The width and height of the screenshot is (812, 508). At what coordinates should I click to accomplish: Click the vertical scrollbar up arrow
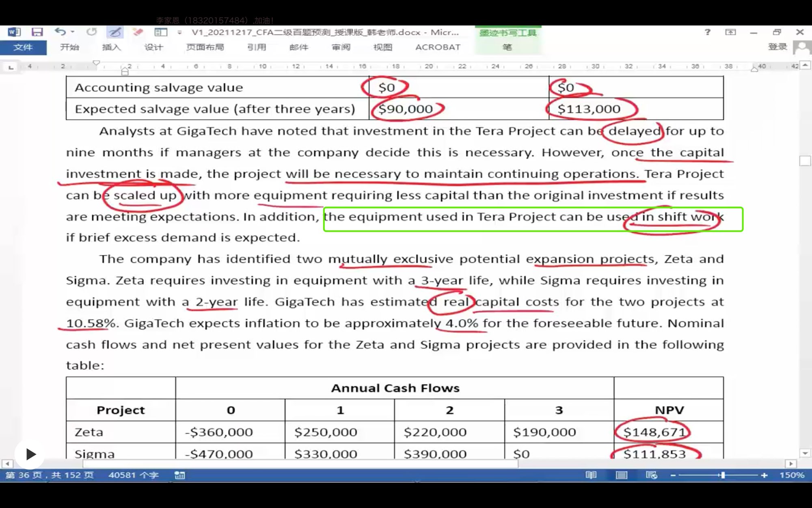pyautogui.click(x=805, y=65)
